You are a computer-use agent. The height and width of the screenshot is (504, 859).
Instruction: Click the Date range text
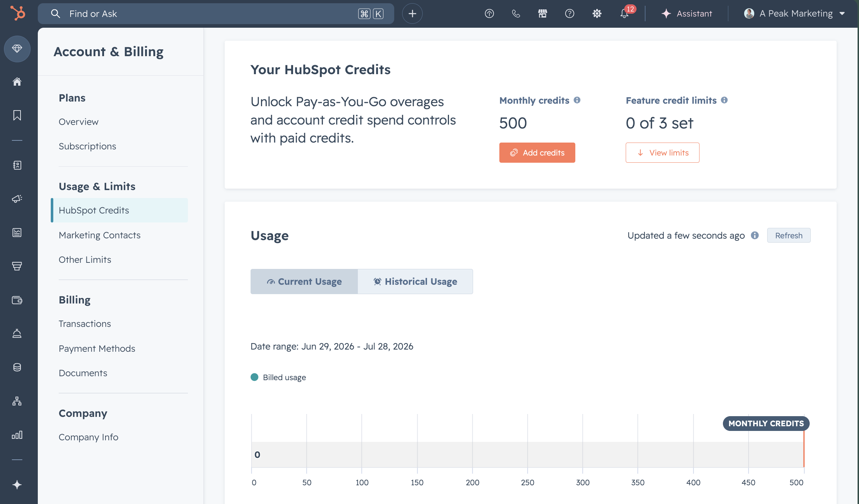[x=332, y=346]
